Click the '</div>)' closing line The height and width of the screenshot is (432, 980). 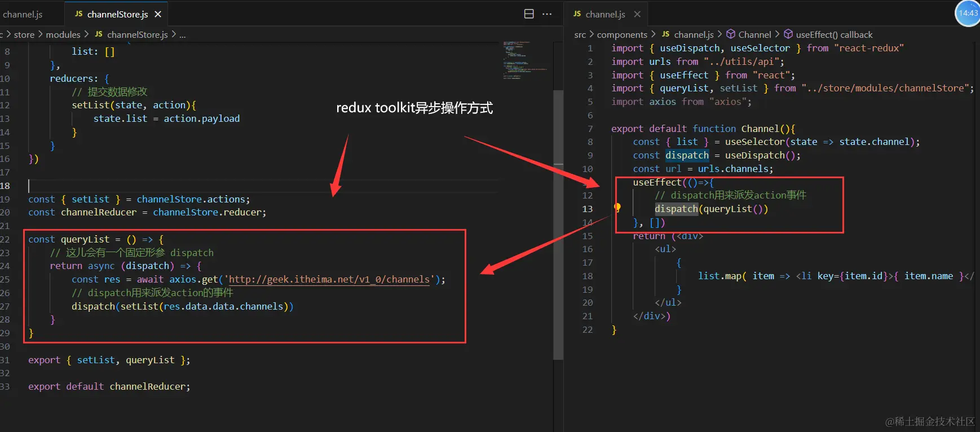(652, 316)
